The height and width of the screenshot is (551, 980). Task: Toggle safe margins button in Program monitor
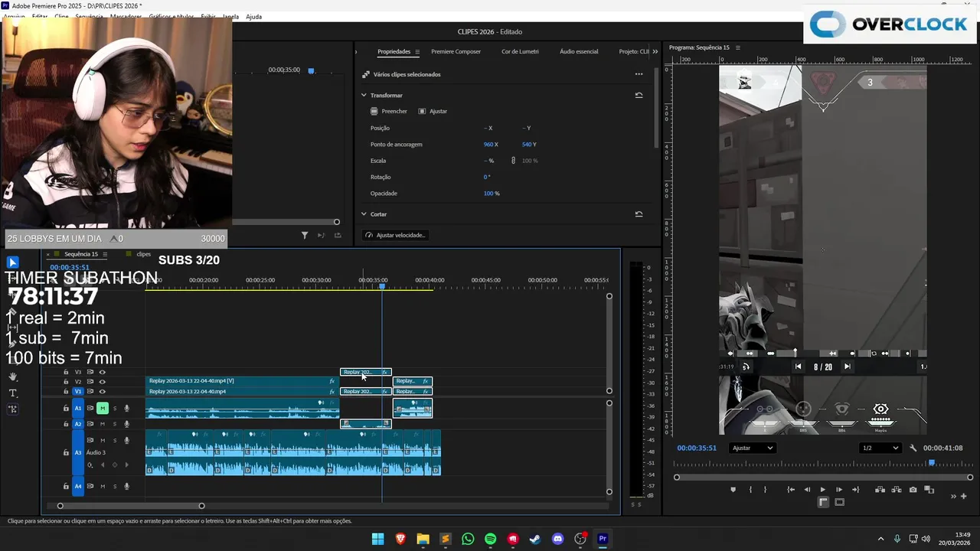click(839, 502)
